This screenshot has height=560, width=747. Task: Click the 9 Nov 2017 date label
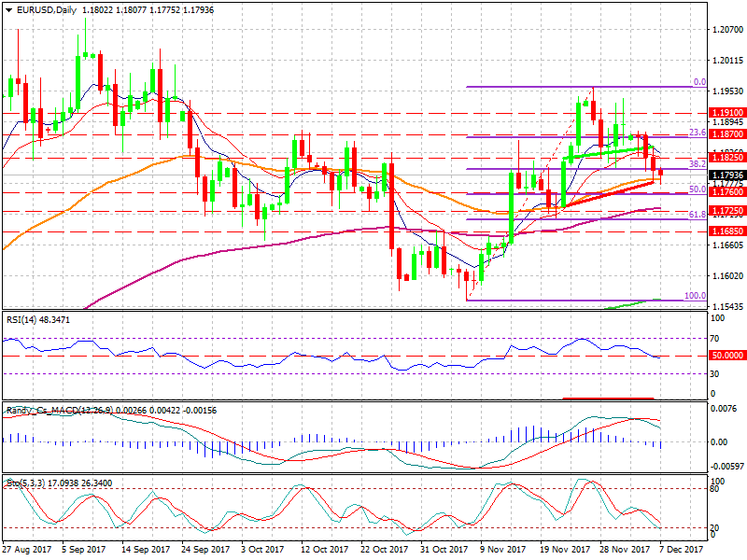[x=503, y=550]
